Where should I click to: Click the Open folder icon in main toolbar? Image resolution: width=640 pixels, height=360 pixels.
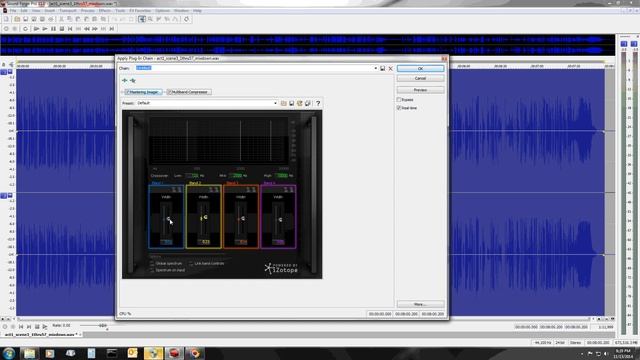17,19
